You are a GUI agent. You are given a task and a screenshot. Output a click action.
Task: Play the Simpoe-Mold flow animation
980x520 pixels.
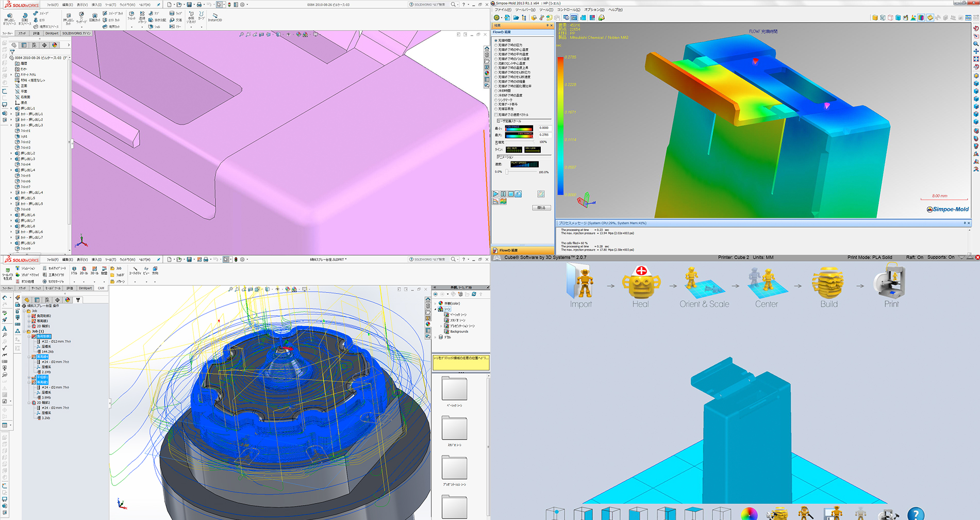click(496, 194)
